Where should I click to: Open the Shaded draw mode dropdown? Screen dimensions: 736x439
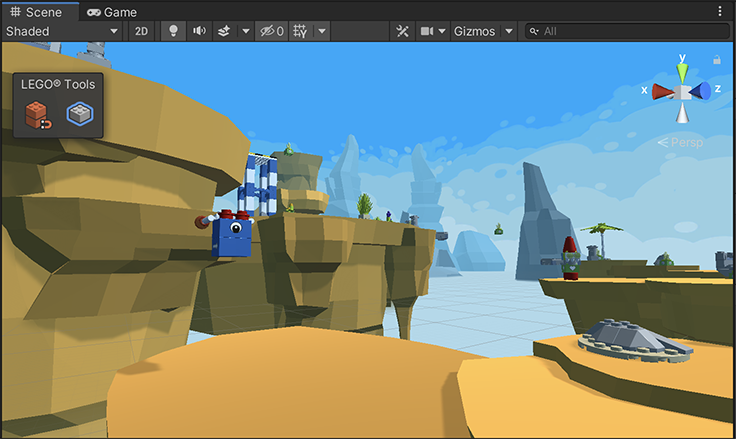(62, 31)
